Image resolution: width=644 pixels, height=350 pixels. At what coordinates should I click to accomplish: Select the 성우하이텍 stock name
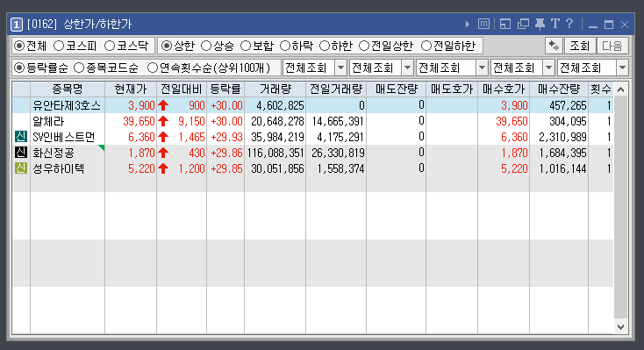(x=58, y=168)
